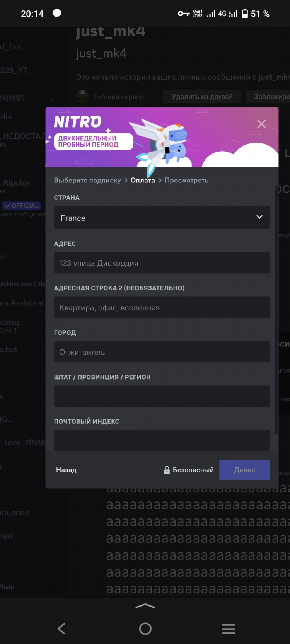
Task: Tap the lock icon beside 'Безопасный'
Action: point(167,470)
